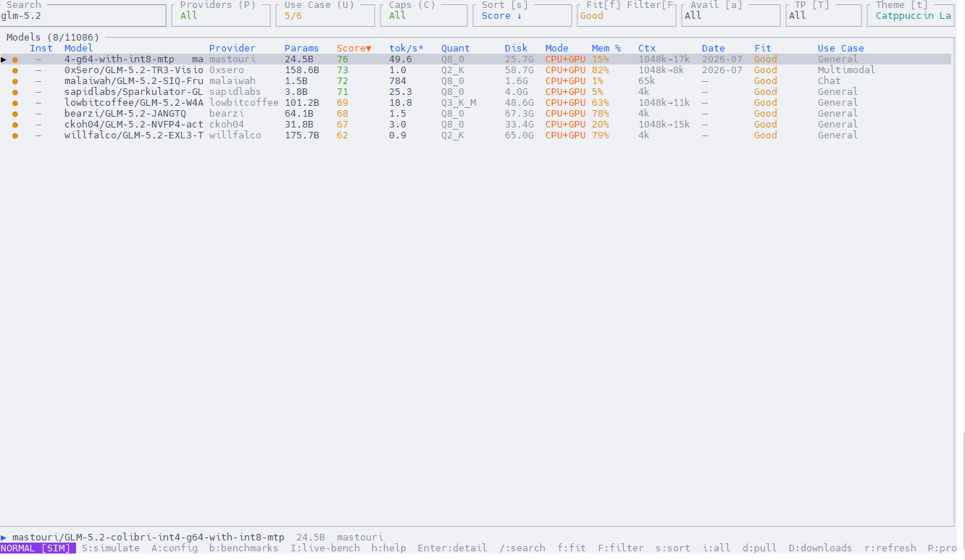
Task: Open the TP [T] filter box
Action: point(824,16)
